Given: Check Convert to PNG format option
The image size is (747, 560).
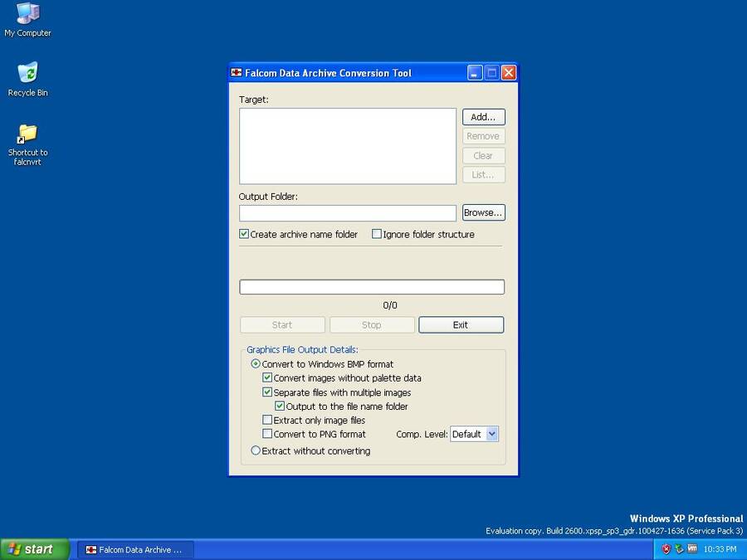Looking at the screenshot, I should (x=267, y=434).
